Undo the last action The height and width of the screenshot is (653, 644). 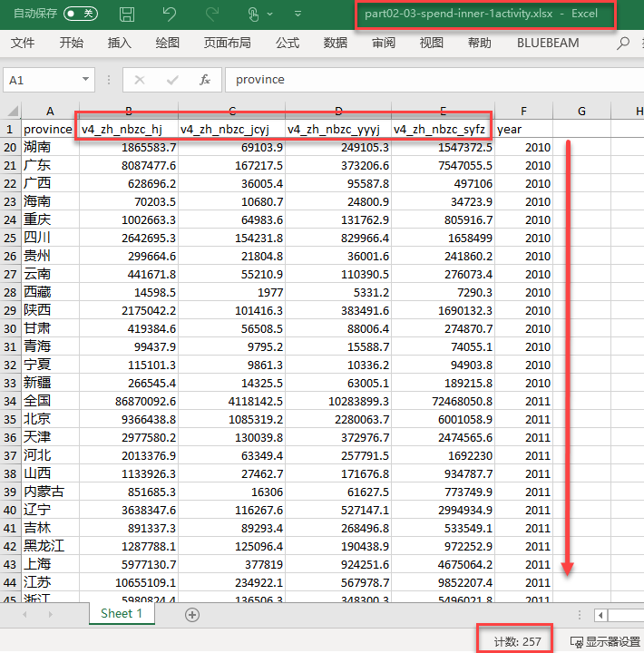click(170, 15)
